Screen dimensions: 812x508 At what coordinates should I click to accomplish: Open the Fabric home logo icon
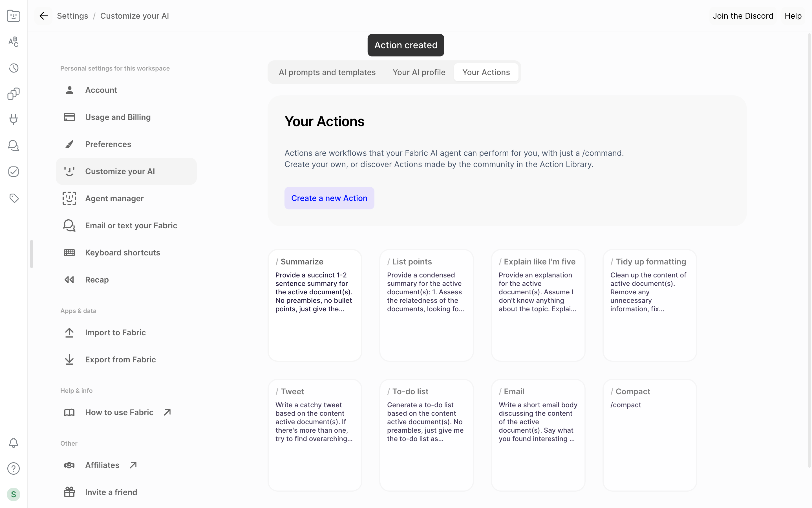coord(14,16)
